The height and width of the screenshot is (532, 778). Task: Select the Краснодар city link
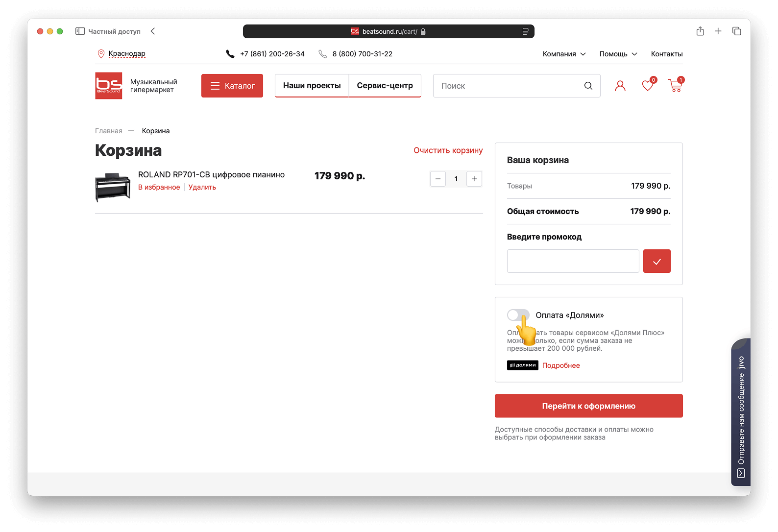[127, 54]
